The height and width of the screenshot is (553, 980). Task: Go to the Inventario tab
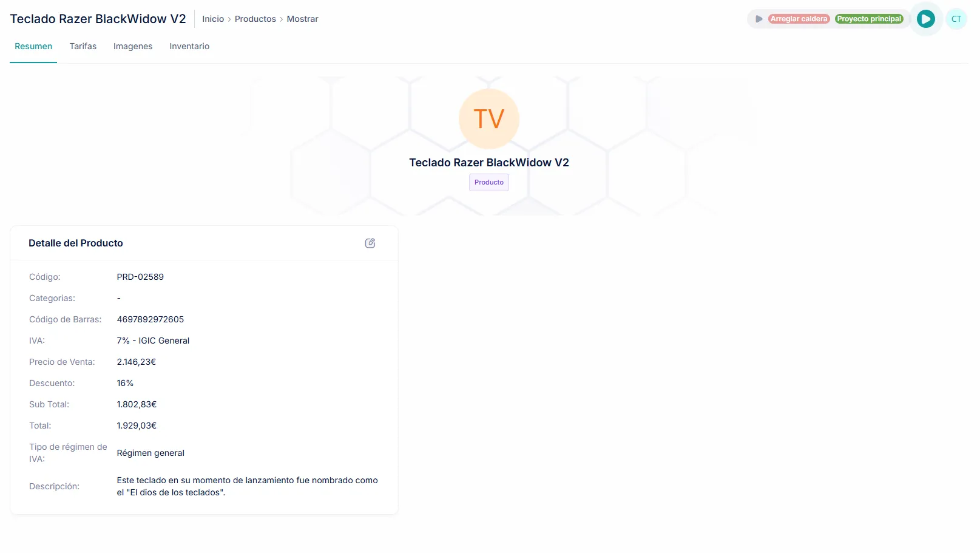coord(189,46)
